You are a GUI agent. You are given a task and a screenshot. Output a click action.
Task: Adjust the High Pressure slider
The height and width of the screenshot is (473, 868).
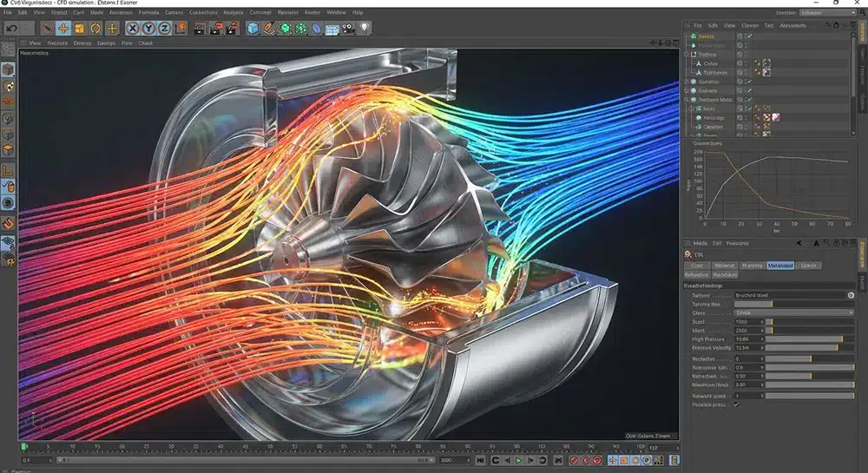point(810,339)
